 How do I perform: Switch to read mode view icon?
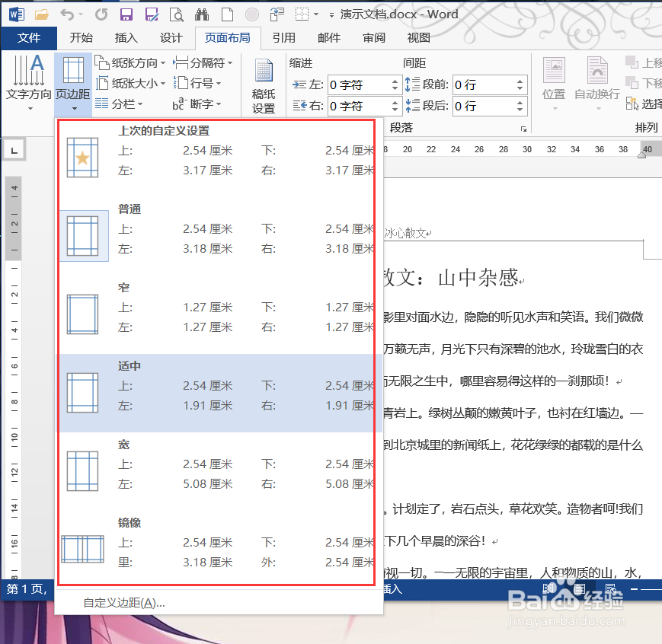[548, 588]
